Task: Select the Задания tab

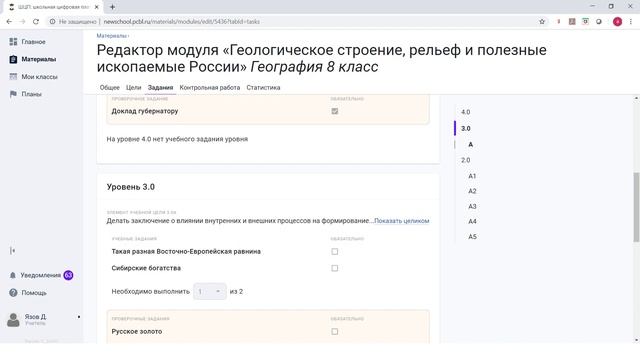Action: (160, 87)
